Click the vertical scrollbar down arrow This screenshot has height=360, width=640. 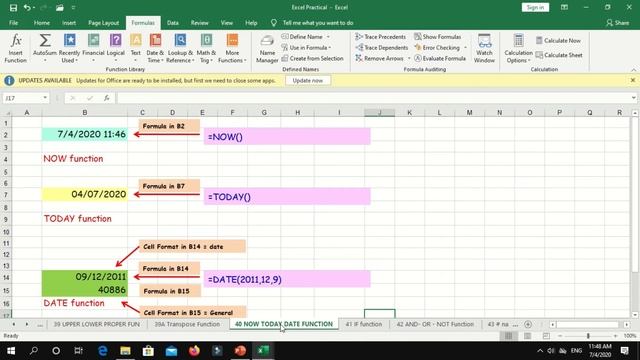635,315
